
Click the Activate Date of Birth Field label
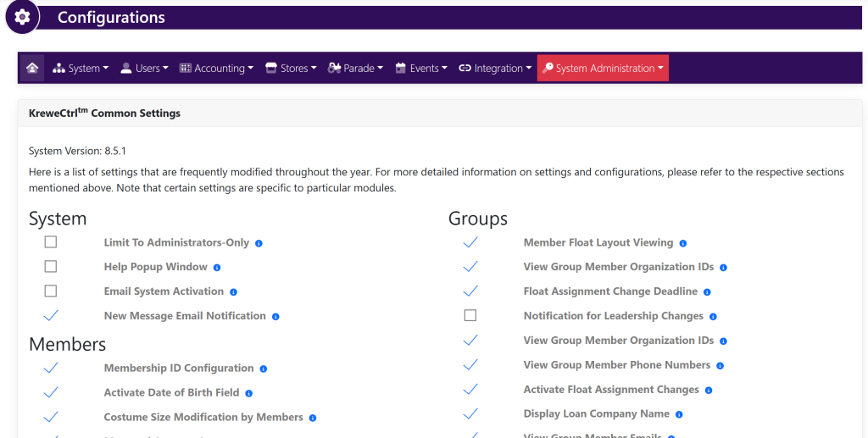171,393
